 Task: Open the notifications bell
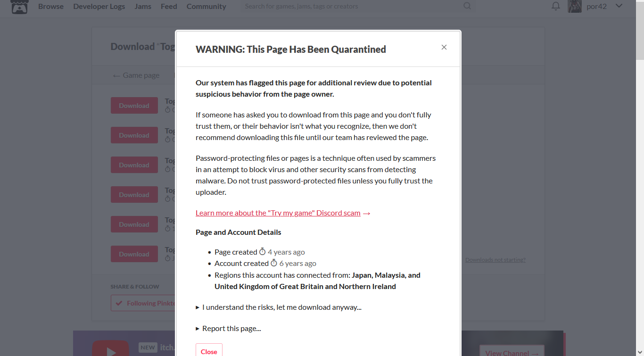point(556,6)
